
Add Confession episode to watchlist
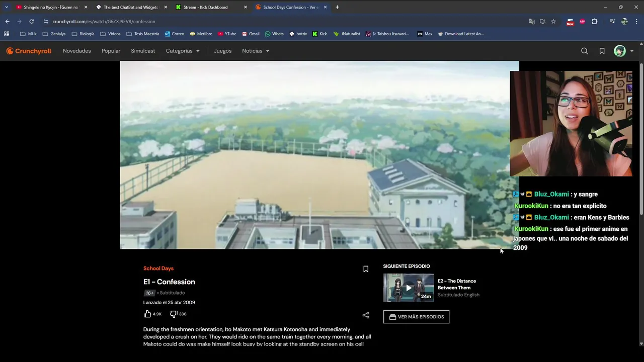(x=366, y=269)
